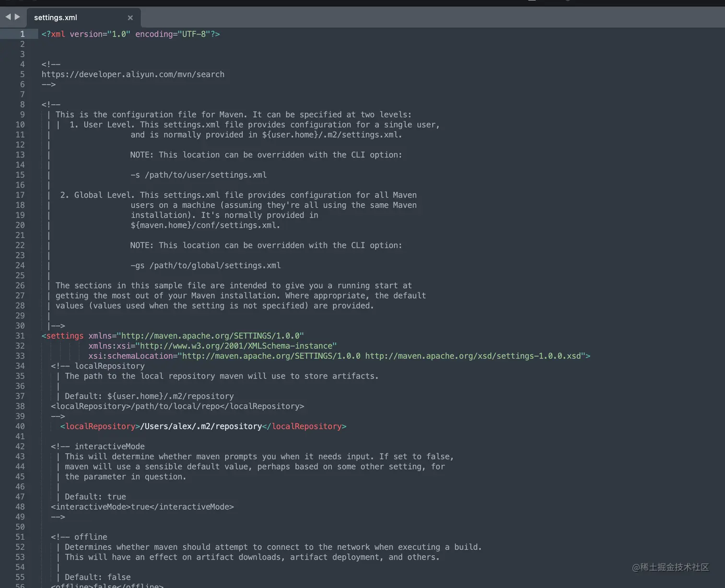Viewport: 725px width, 588px height.
Task: Click 'Default: true' on line 47
Action: [95, 497]
